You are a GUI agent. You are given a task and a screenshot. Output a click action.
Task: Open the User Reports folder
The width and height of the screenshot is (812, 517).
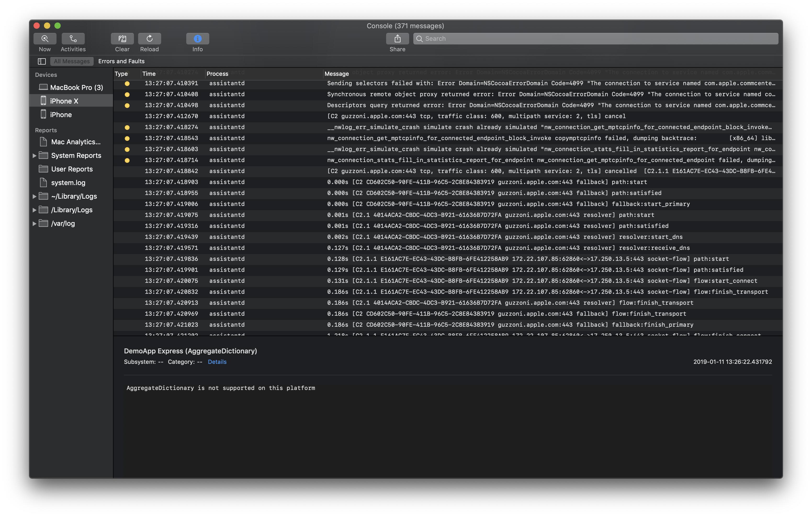pyautogui.click(x=71, y=169)
